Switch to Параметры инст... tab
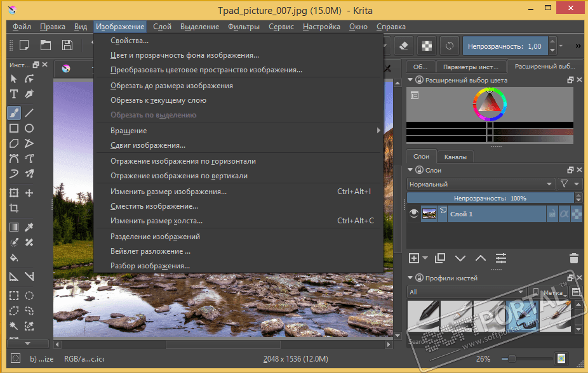This screenshot has height=373, width=588. 471,67
